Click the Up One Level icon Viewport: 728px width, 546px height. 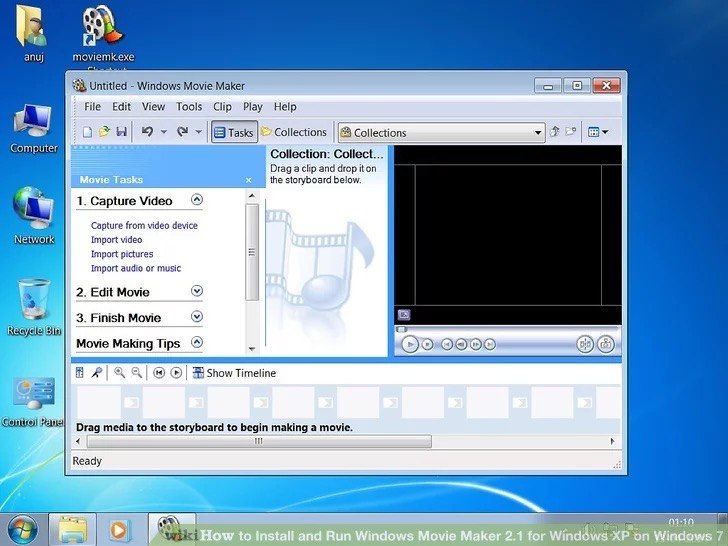(x=554, y=132)
